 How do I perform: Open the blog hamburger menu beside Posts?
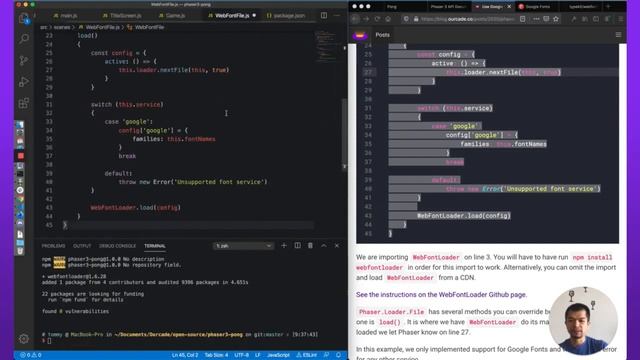pyautogui.click(x=618, y=35)
